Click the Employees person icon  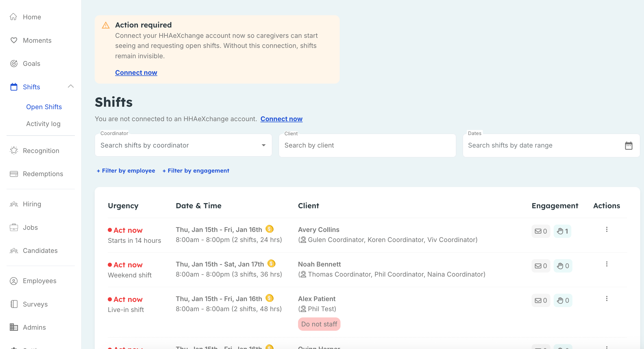(14, 281)
